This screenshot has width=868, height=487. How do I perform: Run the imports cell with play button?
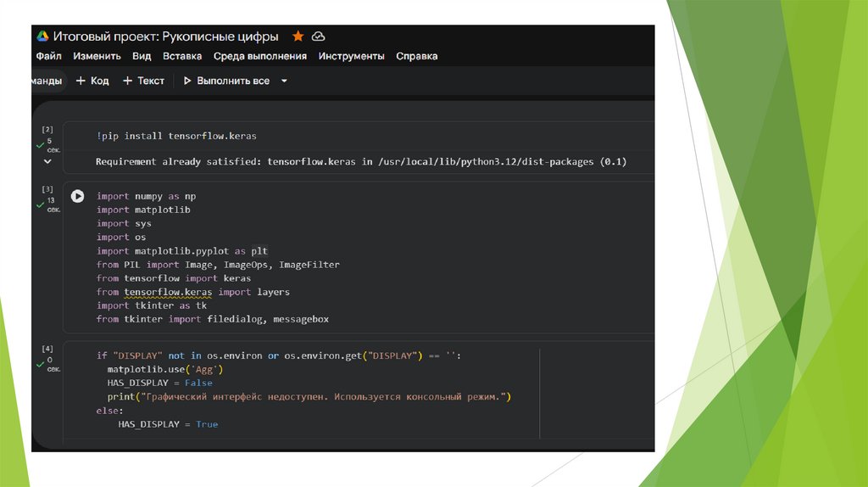pos(77,196)
